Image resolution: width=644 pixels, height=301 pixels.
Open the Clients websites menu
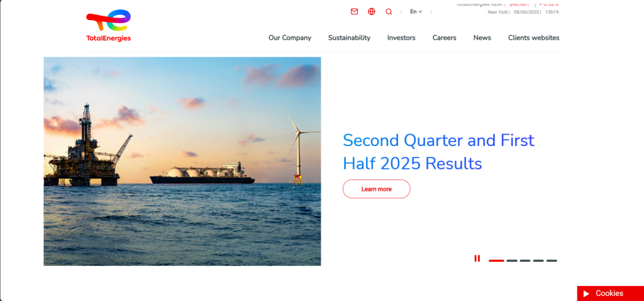click(533, 38)
